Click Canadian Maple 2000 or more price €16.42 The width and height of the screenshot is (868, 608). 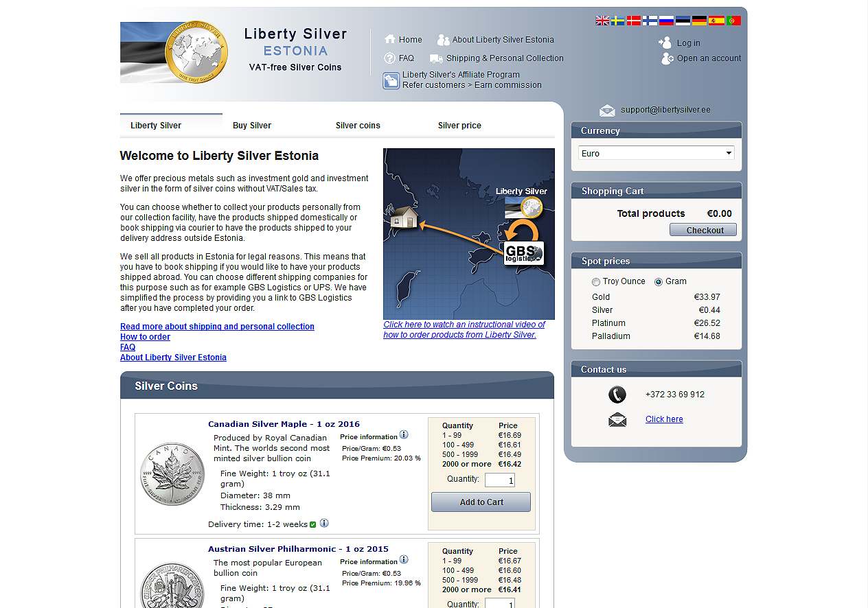coord(510,464)
